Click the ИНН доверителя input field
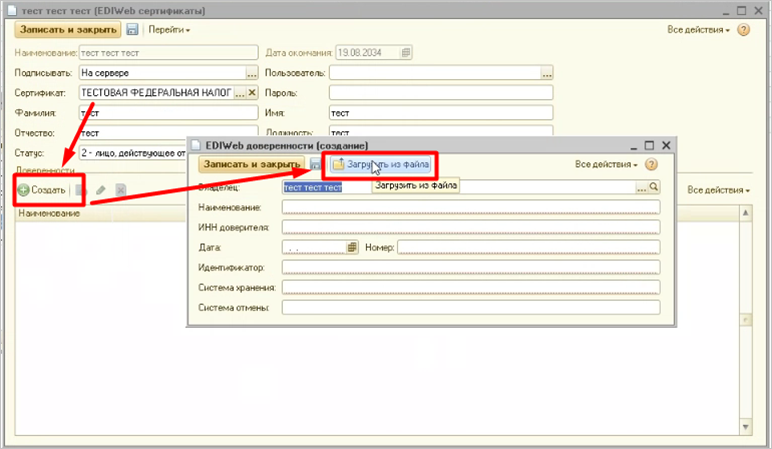 (x=471, y=227)
